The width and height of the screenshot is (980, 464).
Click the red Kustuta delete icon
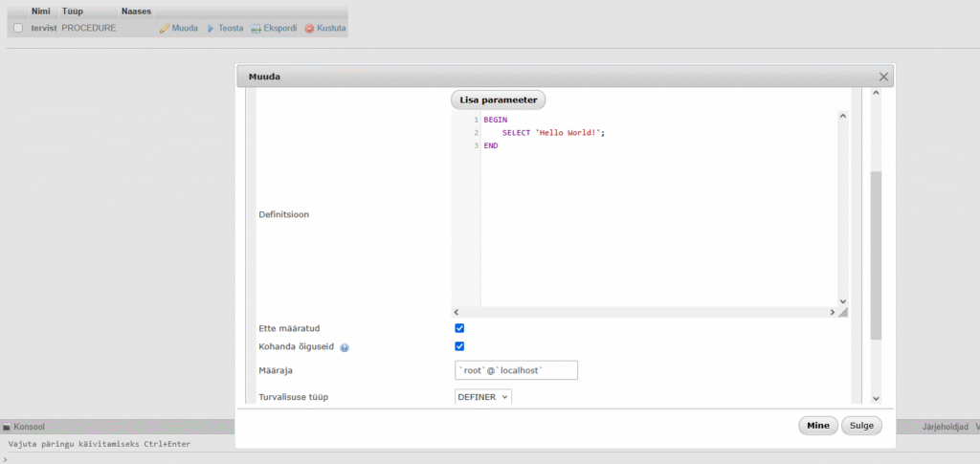309,29
